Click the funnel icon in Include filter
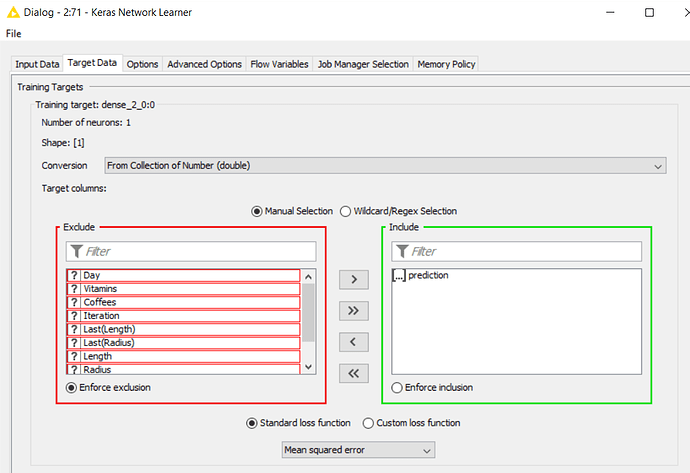Viewport: 690px width, 473px height. tap(402, 251)
